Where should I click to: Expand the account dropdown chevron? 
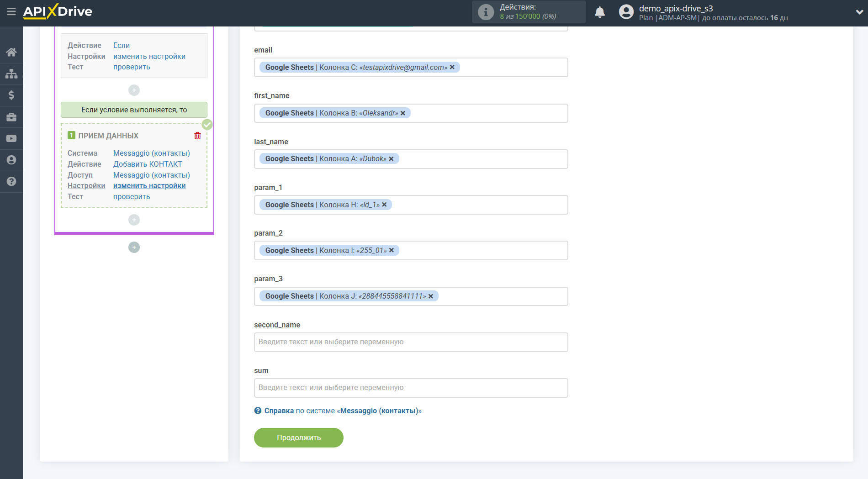(x=859, y=12)
